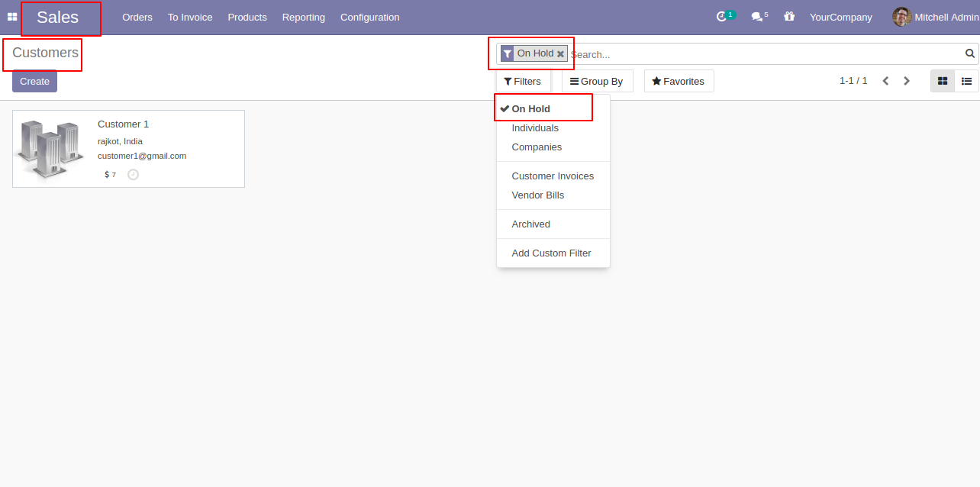Open the To Invoice menu
The width and height of the screenshot is (980, 487).
click(190, 17)
